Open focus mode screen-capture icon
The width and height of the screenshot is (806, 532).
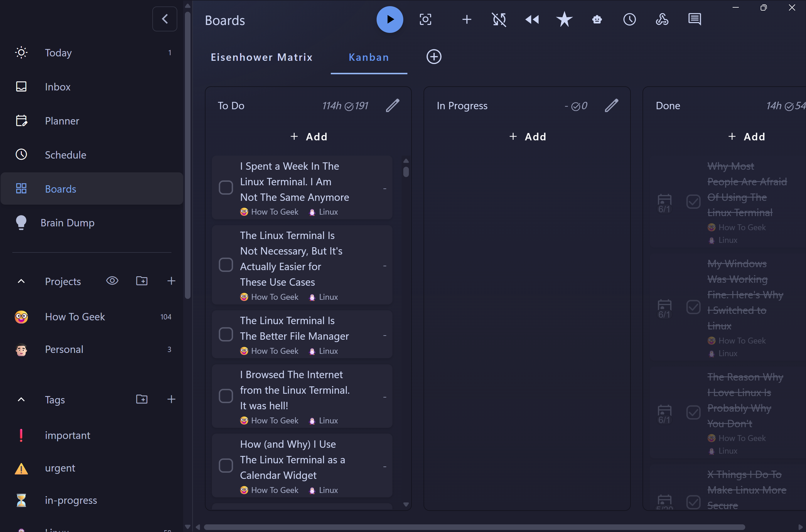(x=425, y=19)
